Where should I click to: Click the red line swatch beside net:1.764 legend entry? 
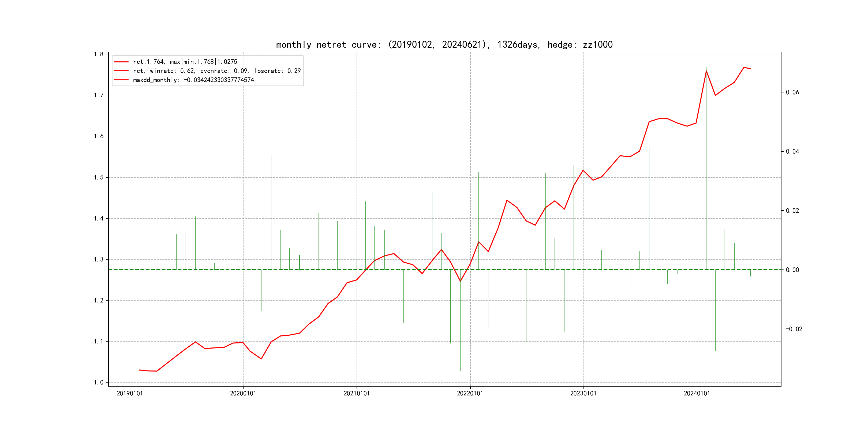(121, 62)
